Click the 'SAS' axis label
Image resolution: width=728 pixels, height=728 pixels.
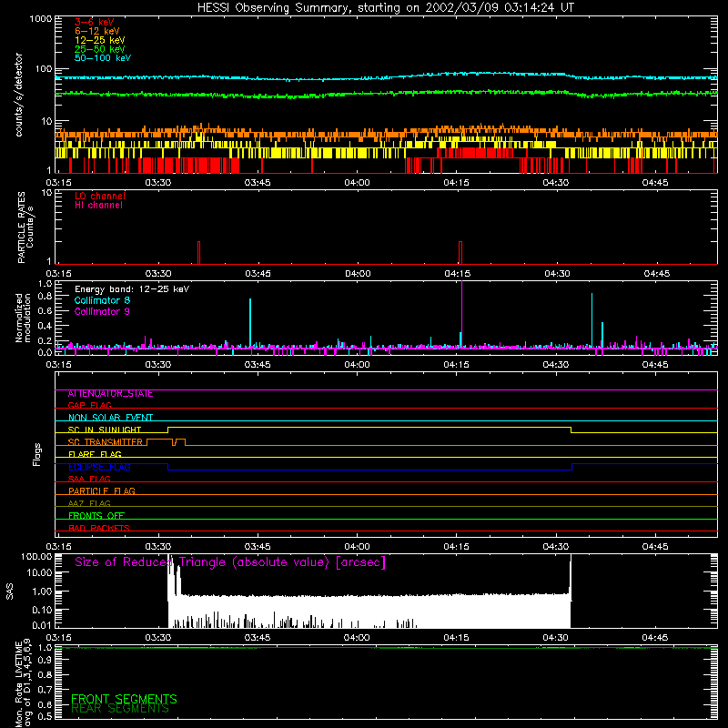10,591
